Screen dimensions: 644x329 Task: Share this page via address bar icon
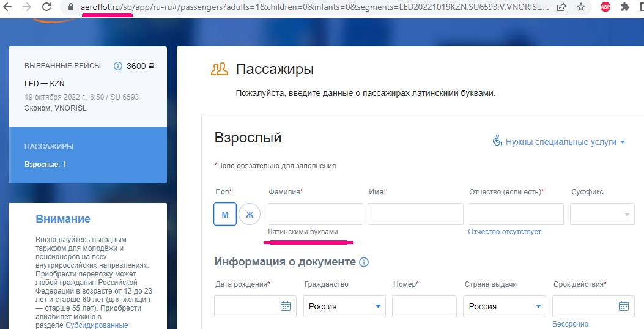561,7
